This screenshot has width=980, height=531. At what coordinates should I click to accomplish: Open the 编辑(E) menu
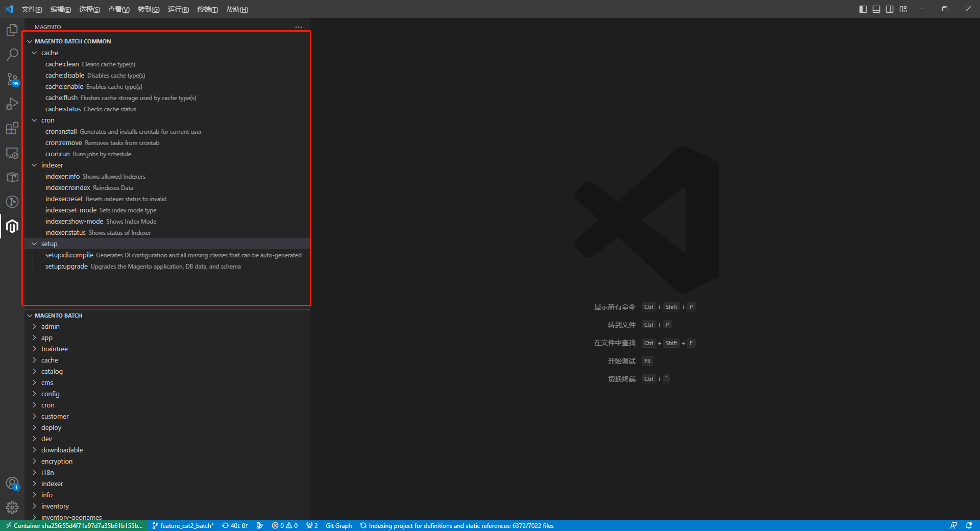click(61, 9)
